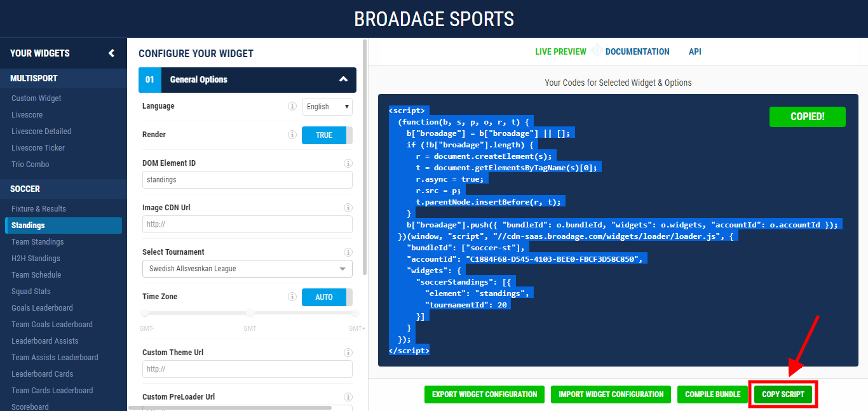The image size is (868, 411).
Task: Click the Import Widget Configuration button
Action: click(x=611, y=394)
